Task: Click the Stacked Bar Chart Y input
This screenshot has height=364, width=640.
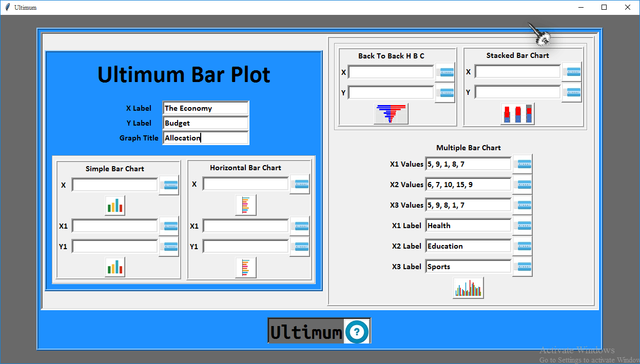Action: (518, 92)
